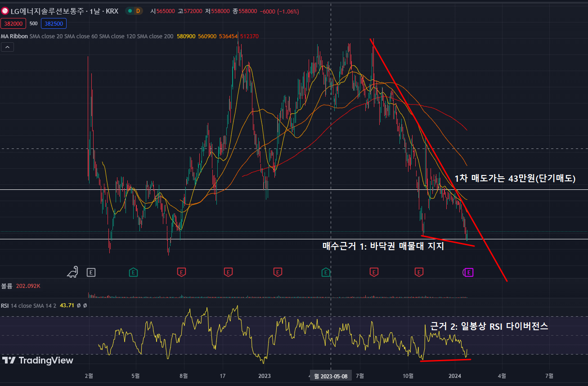
Task: Click the open price value 565000
Action: [x=165, y=11]
